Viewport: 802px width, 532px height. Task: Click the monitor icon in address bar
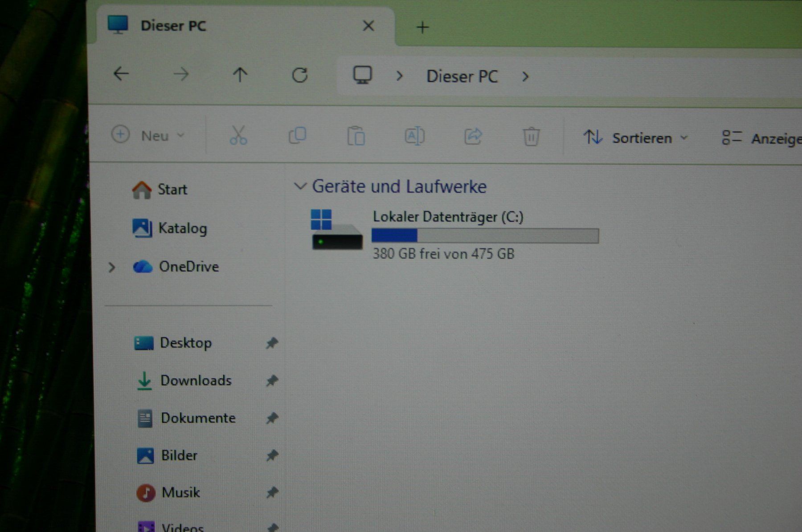tap(363, 75)
